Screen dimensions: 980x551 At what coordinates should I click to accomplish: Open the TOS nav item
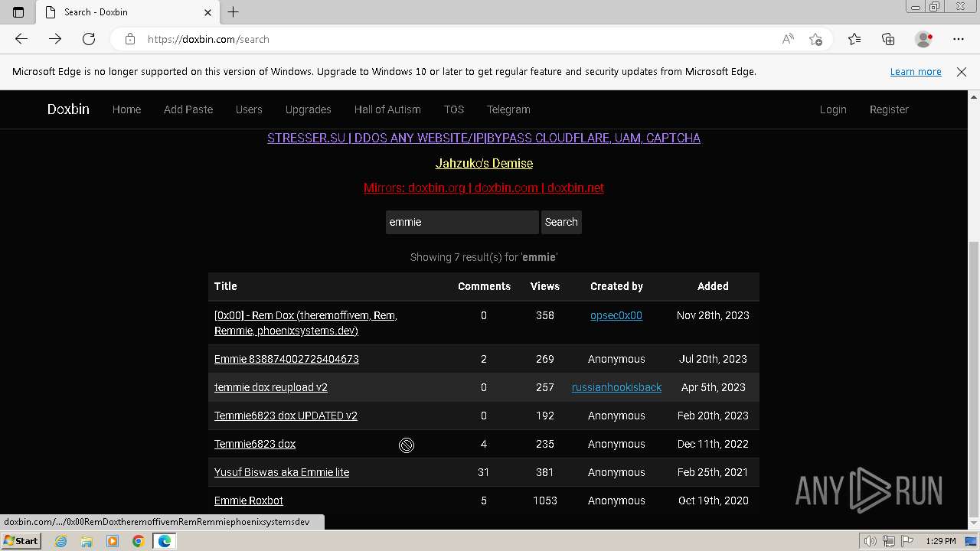(454, 109)
